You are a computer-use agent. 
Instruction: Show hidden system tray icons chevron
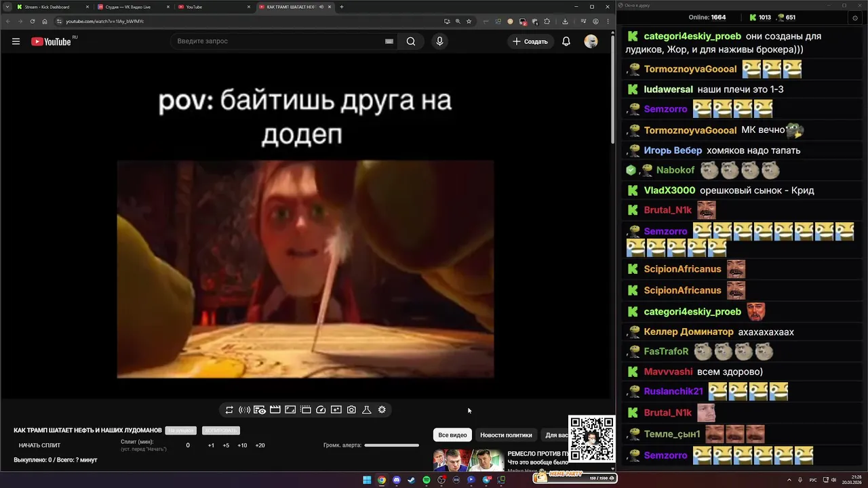point(790,480)
